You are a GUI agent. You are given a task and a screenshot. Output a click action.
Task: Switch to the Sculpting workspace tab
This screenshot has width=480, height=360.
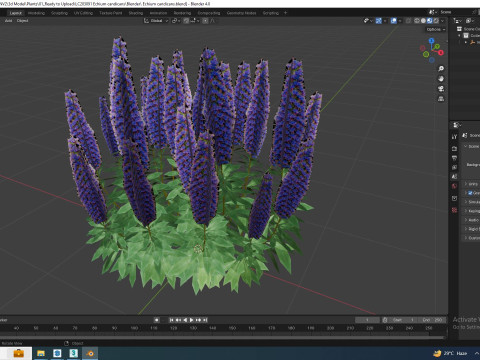pyautogui.click(x=59, y=13)
